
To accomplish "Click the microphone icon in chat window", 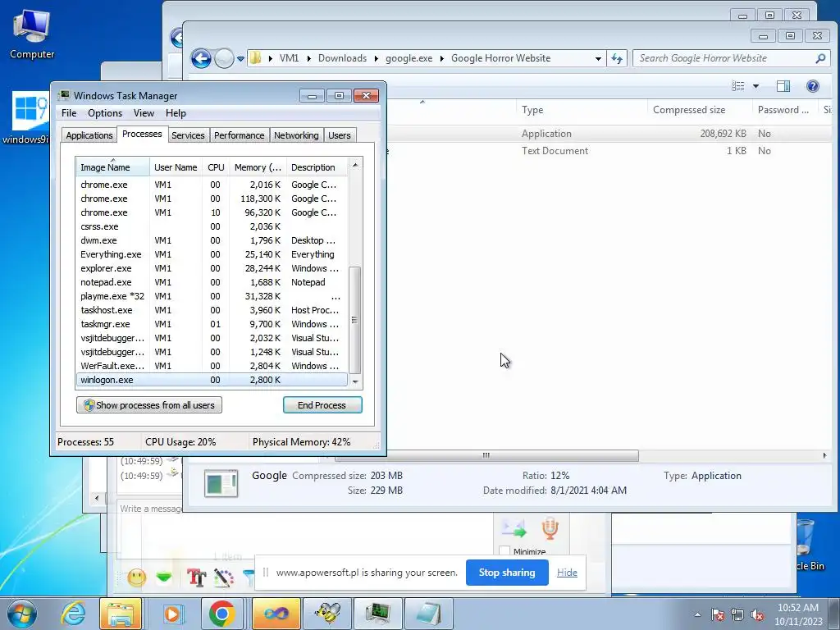I will coord(550,528).
